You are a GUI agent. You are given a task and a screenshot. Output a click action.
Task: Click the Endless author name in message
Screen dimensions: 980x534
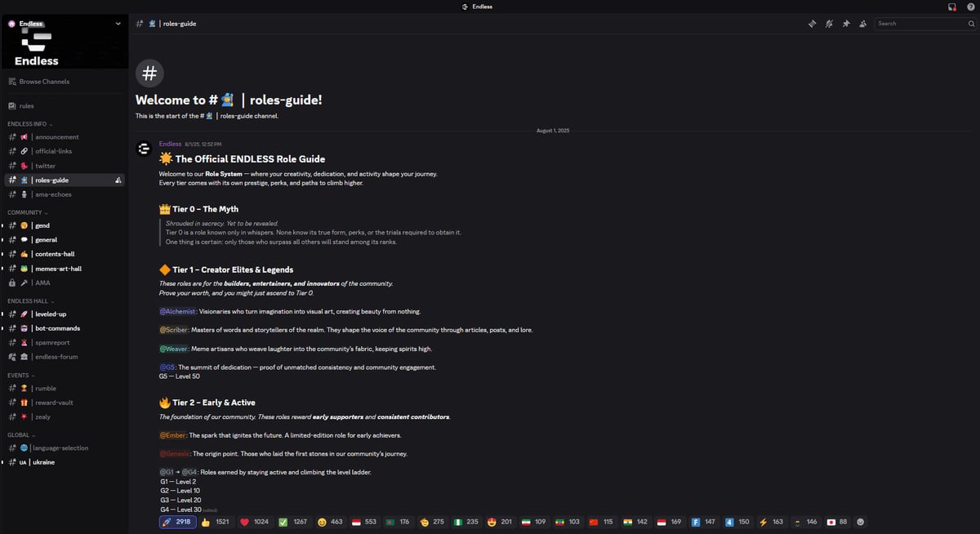(x=170, y=144)
